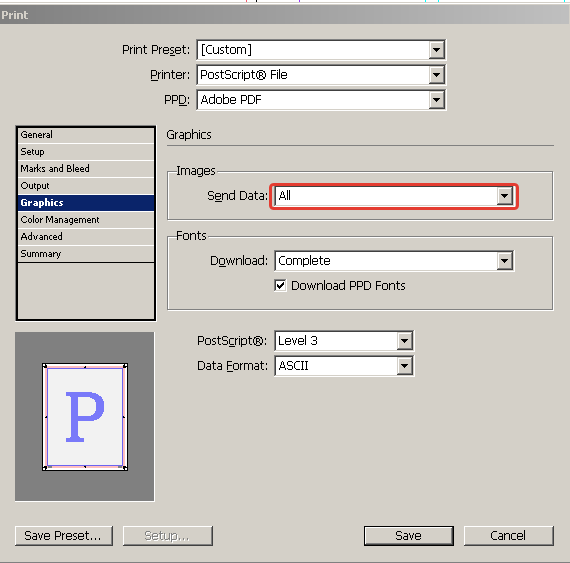Open the Data Format dropdown

pyautogui.click(x=404, y=366)
